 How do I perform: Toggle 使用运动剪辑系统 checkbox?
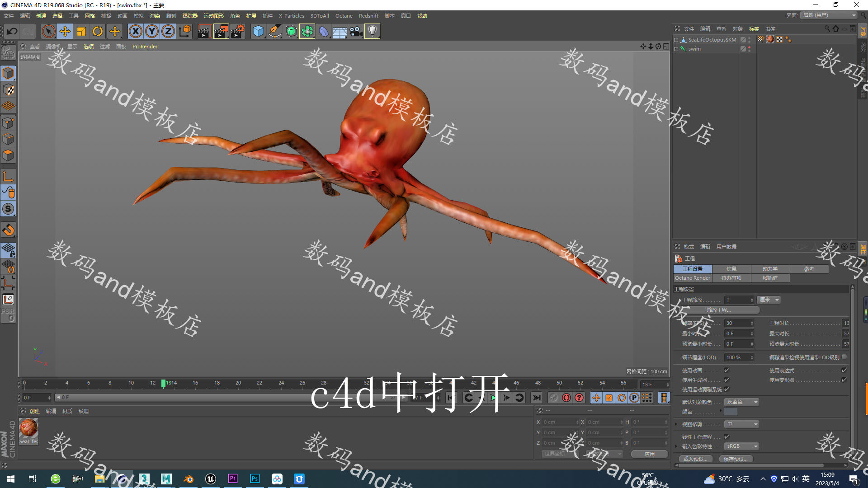pos(726,389)
